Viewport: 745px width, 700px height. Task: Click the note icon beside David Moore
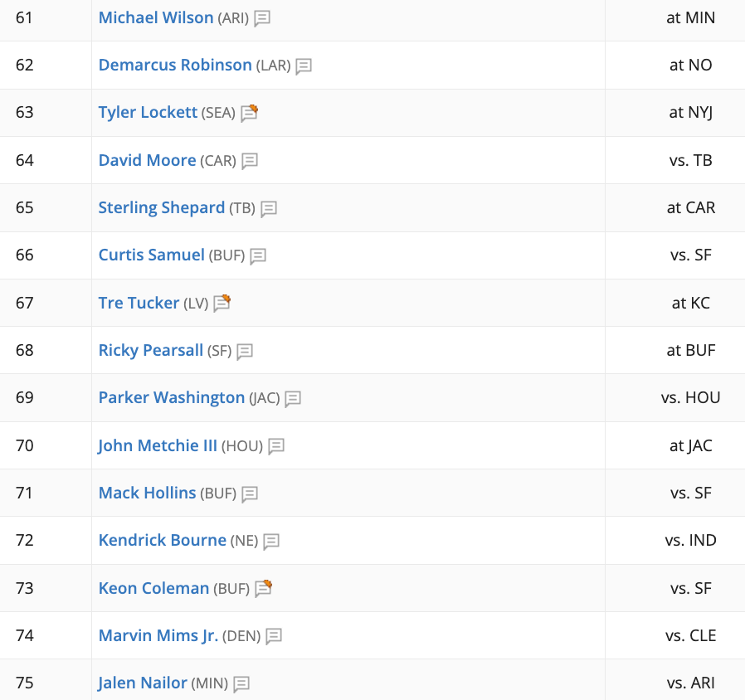(250, 161)
